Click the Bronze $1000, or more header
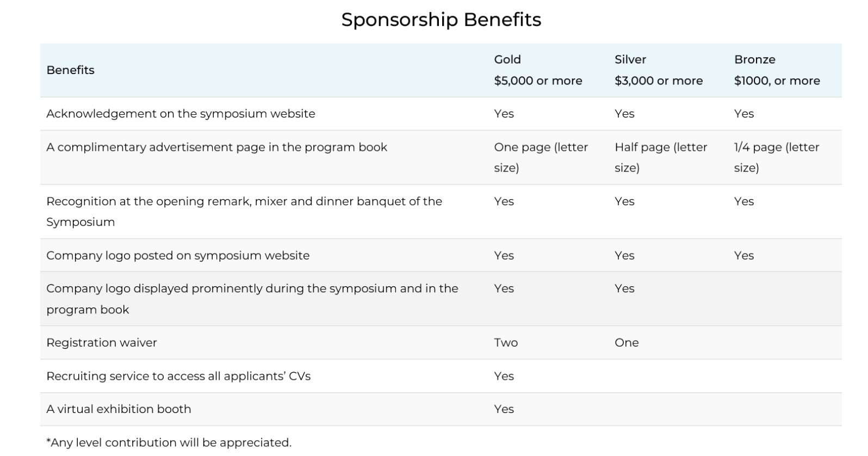 [777, 70]
